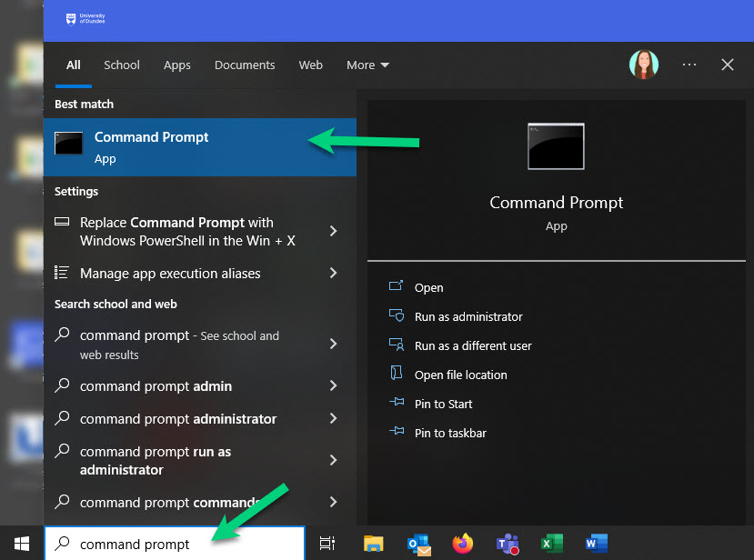Expand arrow for Manage app execution aliases

coord(333,273)
